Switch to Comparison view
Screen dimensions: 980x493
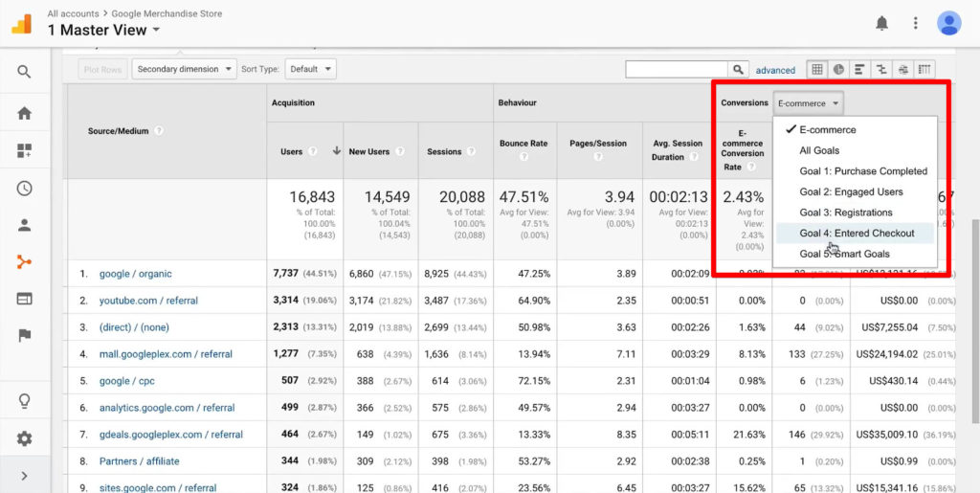coord(881,69)
